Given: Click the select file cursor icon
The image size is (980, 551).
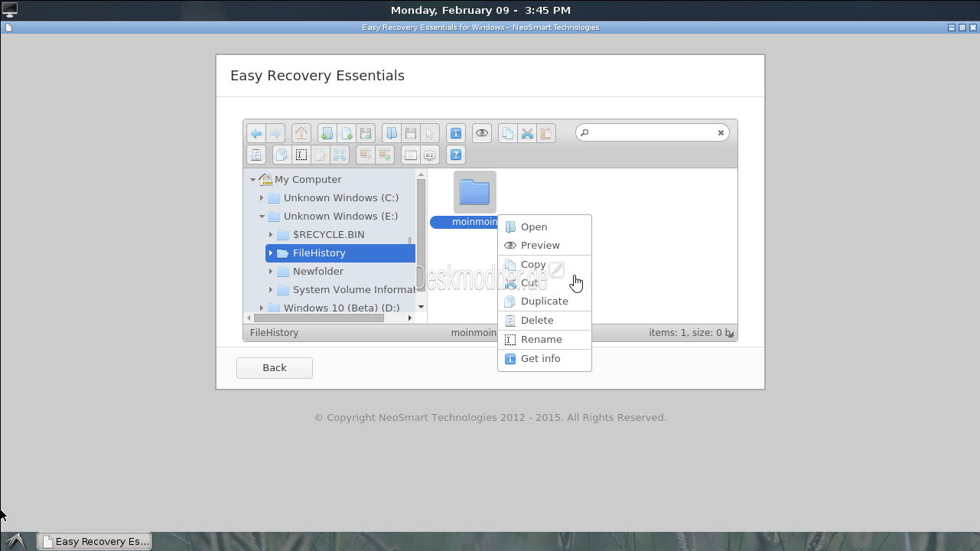Looking at the screenshot, I should (x=430, y=133).
